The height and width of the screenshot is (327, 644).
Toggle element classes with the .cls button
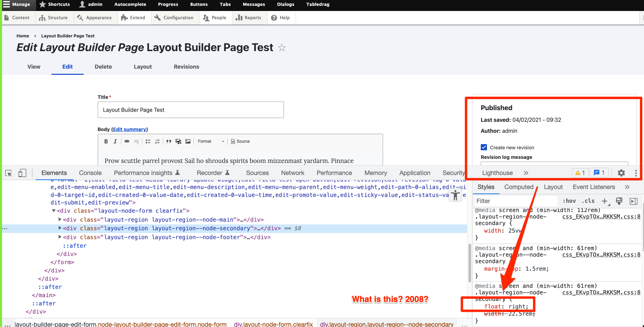click(x=588, y=201)
